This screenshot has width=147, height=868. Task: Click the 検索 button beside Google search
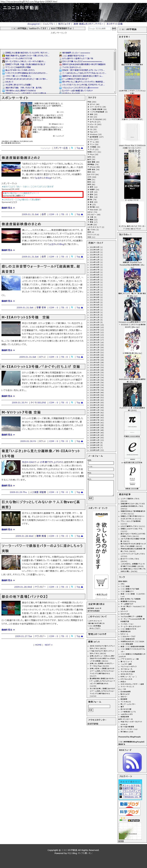pyautogui.click(x=114, y=29)
